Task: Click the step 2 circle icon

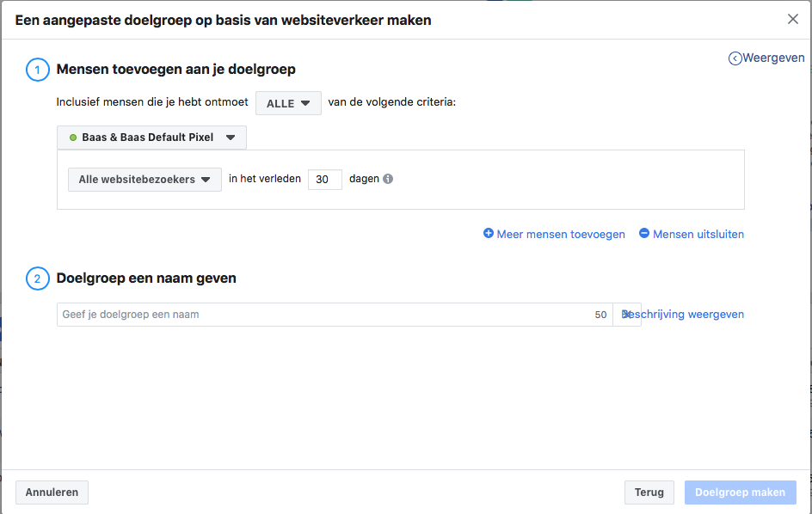Action: point(37,279)
